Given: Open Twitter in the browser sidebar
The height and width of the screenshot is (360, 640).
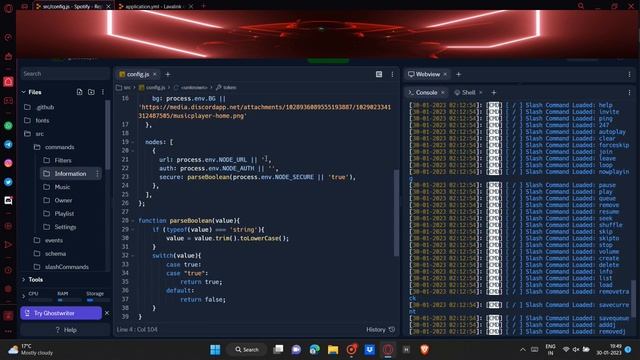Looking at the screenshot, I should (8, 182).
